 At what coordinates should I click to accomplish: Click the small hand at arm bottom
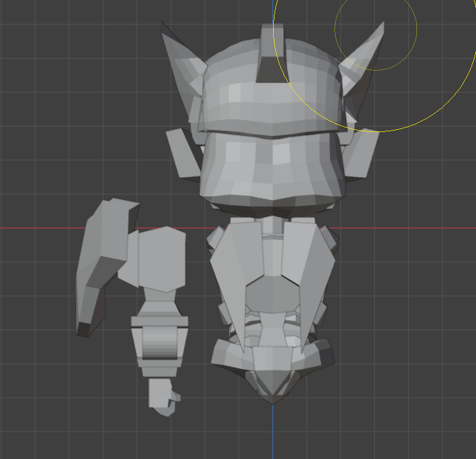coord(162,396)
